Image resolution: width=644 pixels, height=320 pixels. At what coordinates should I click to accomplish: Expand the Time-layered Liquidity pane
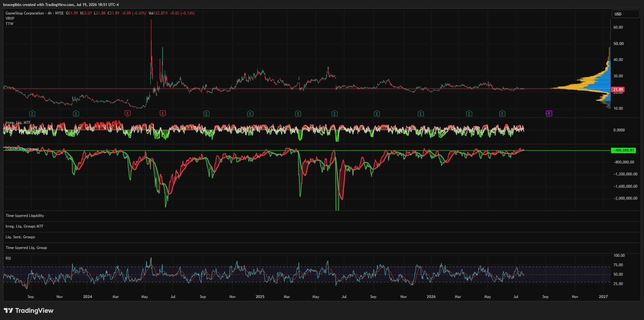(25, 216)
